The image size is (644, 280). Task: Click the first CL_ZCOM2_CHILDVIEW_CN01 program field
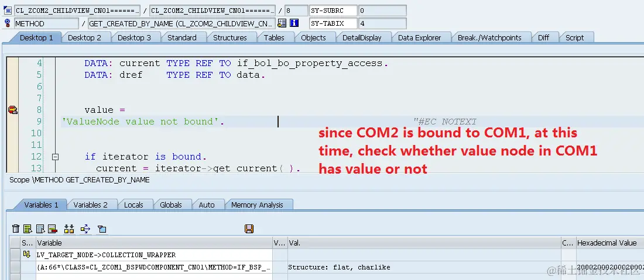pyautogui.click(x=77, y=11)
